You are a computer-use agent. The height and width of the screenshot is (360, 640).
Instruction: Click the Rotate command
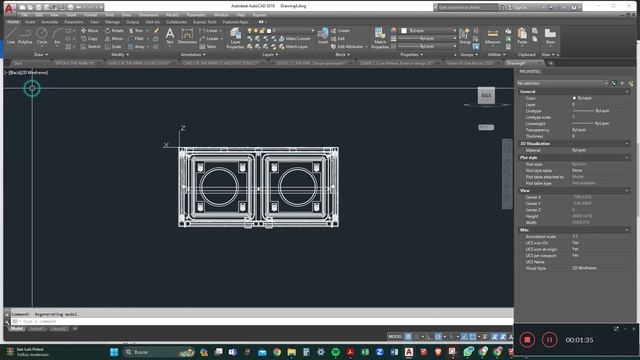[x=114, y=31]
